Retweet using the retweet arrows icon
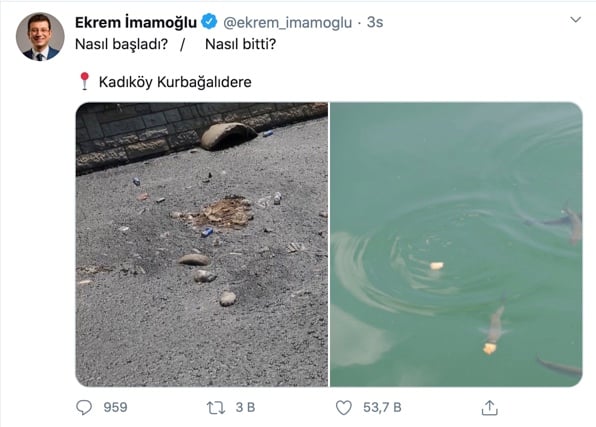Screen dimensions: 596x427 click(x=216, y=408)
